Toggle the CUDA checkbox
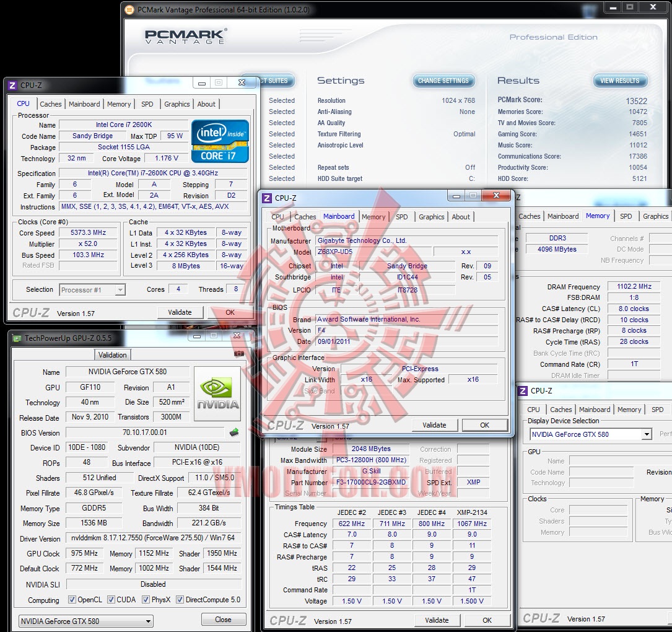 (111, 600)
